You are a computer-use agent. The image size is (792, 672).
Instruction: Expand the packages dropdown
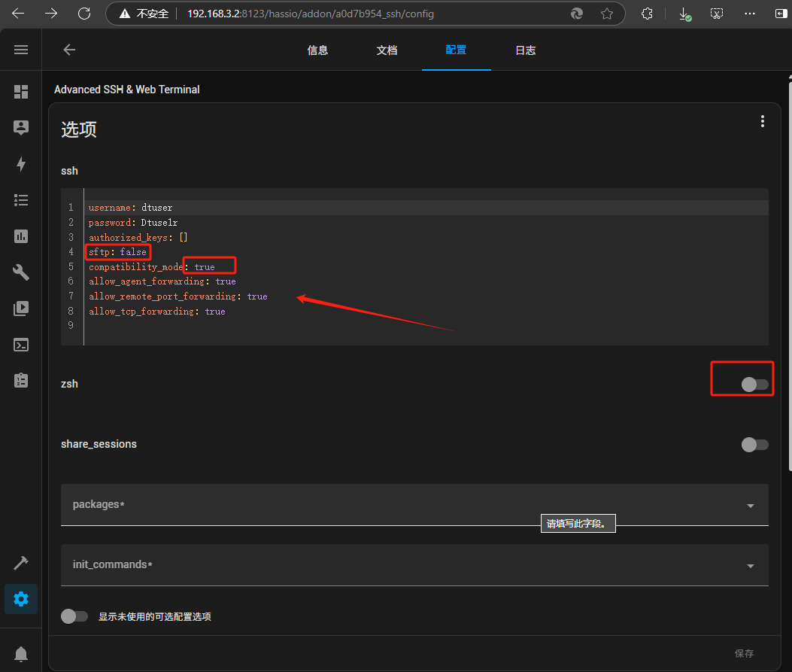coord(750,506)
